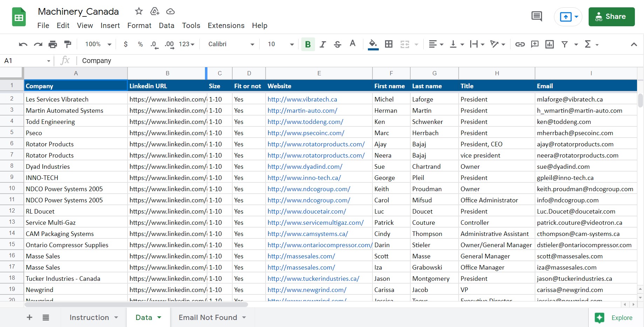Open the Data menu
This screenshot has width=644, height=327.
click(166, 26)
